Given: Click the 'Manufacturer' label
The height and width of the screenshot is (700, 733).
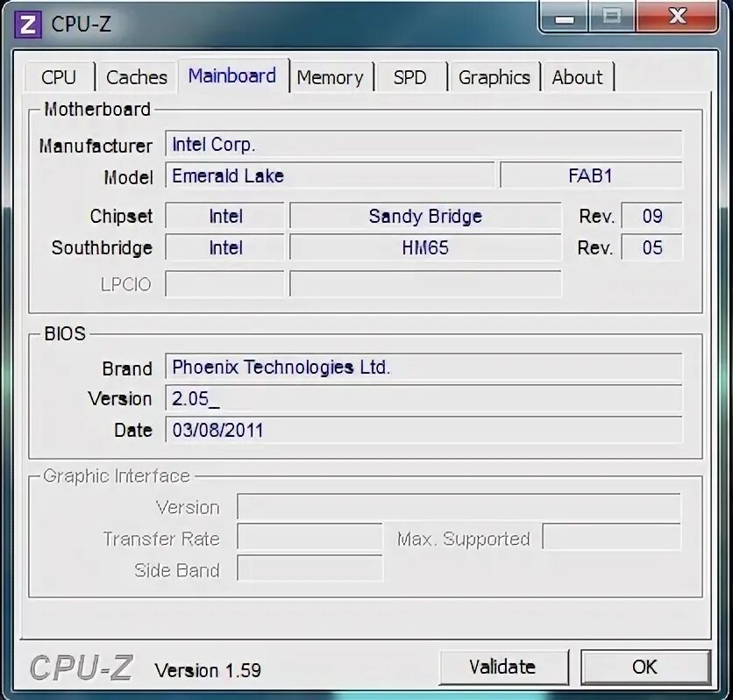Looking at the screenshot, I should pos(96,146).
